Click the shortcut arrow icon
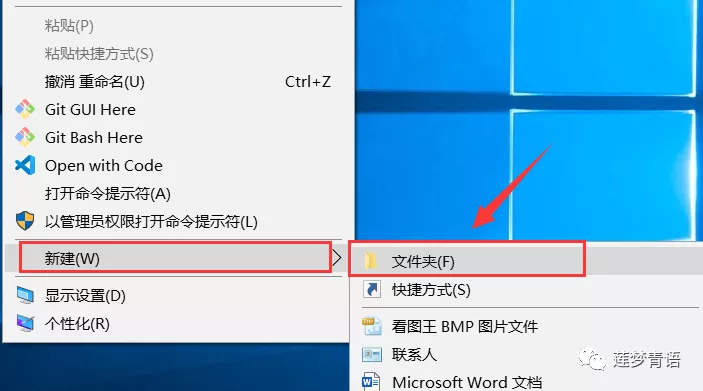The height and width of the screenshot is (391, 703). point(372,290)
